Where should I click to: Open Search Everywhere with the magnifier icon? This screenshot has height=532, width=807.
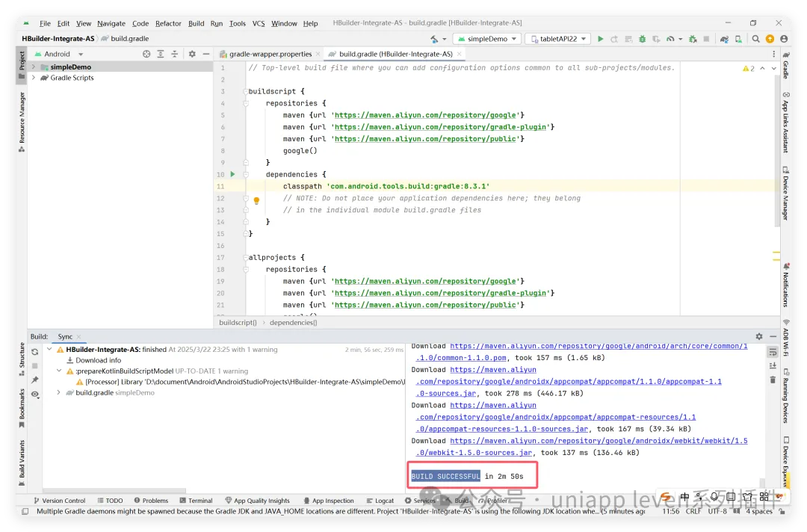[755, 39]
